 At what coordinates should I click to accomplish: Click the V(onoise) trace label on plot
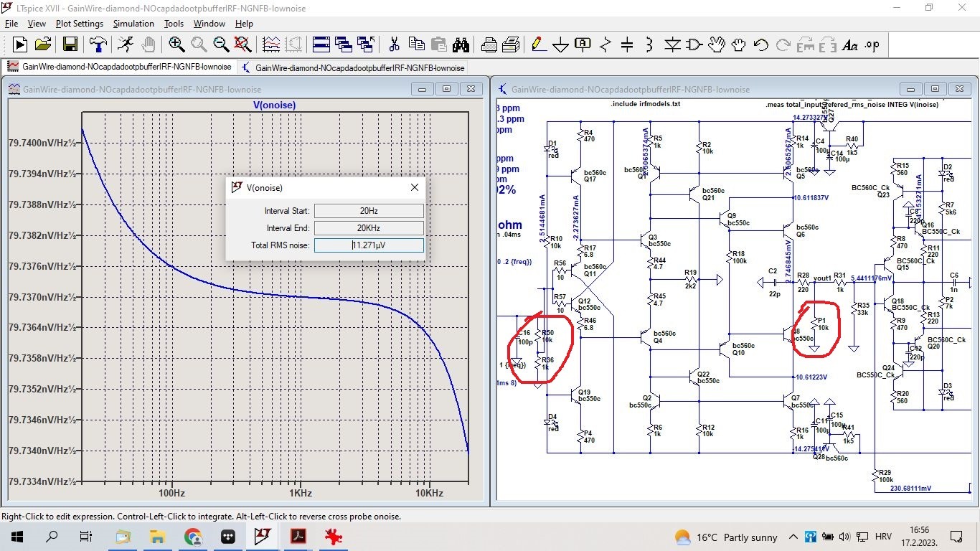click(274, 105)
